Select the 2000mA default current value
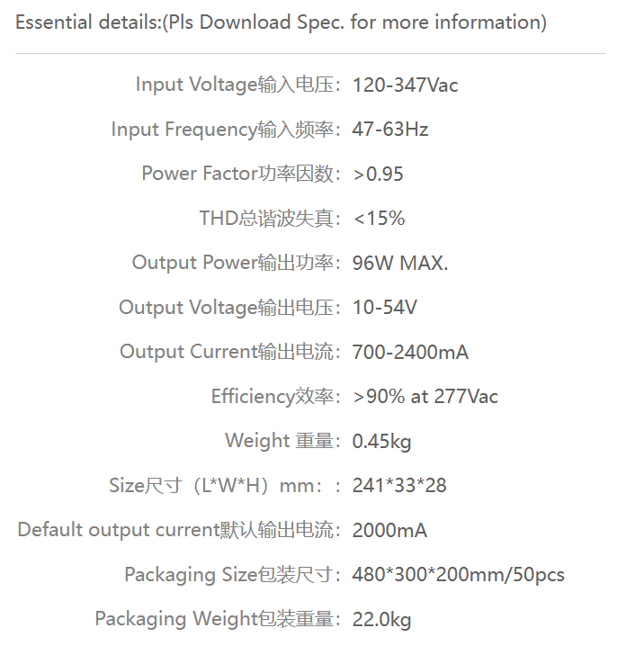Screen dimensions: 644x646 pyautogui.click(x=390, y=530)
